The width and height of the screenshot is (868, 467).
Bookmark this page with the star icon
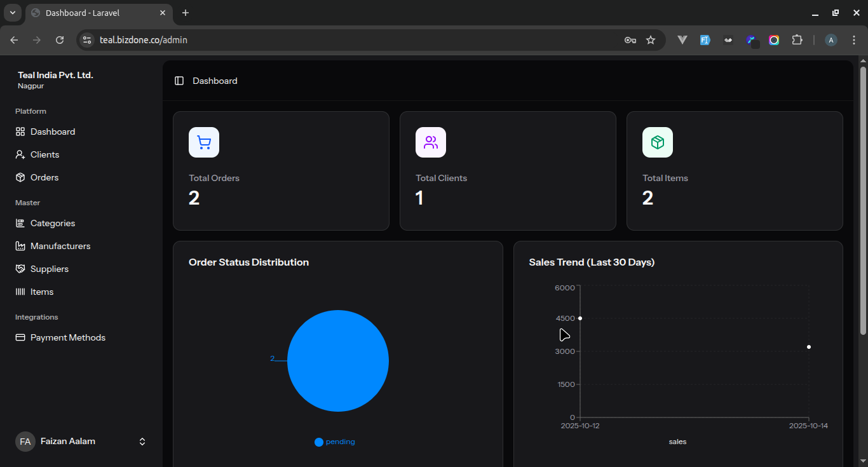point(651,40)
